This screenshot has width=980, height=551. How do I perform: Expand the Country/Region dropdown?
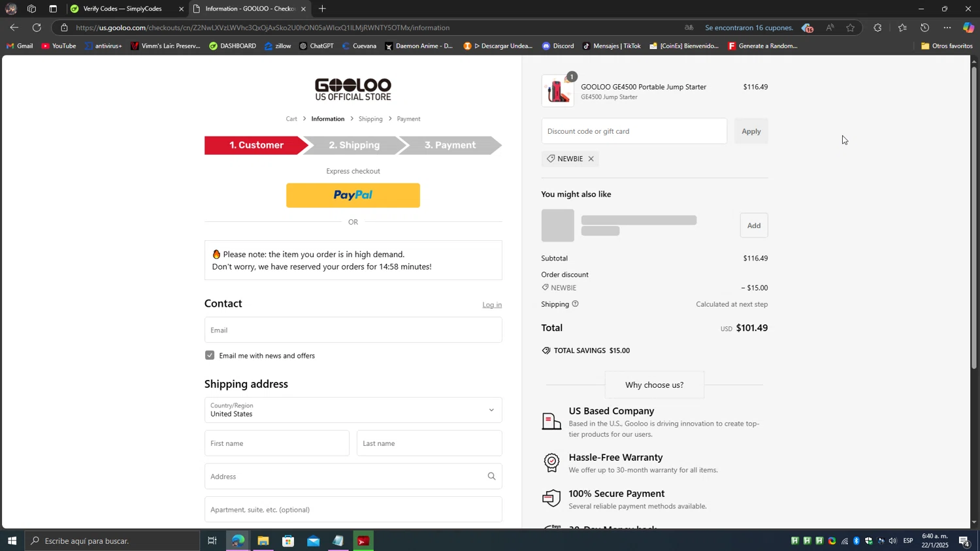click(x=353, y=410)
